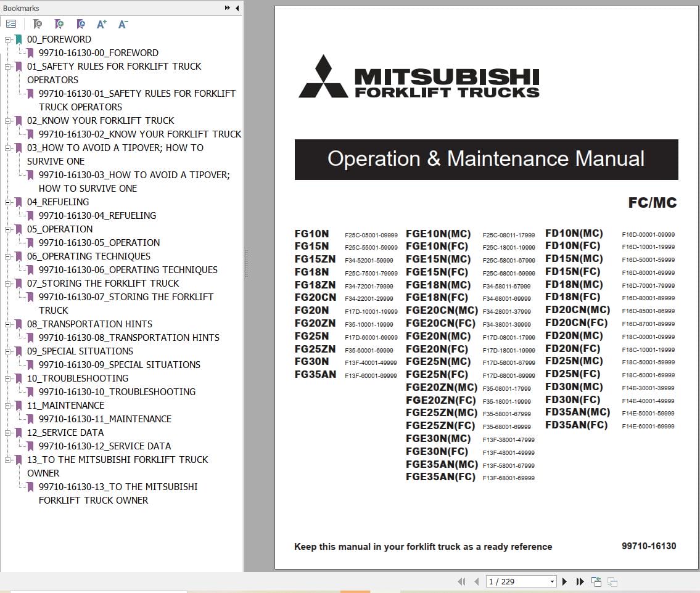Open 99710-16130-08_TRANSPORTATION HINTS bookmark
700x593 pixels.
(x=129, y=338)
